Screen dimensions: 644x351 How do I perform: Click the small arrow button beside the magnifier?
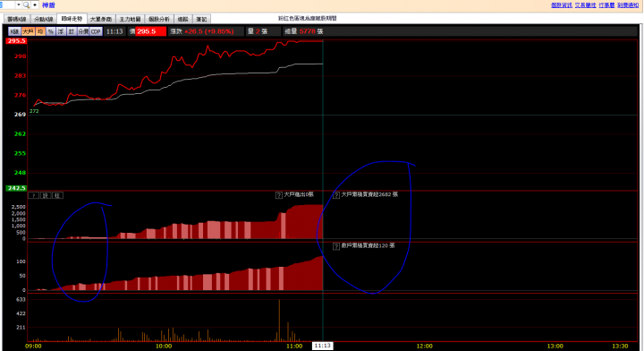pyautogui.click(x=35, y=5)
